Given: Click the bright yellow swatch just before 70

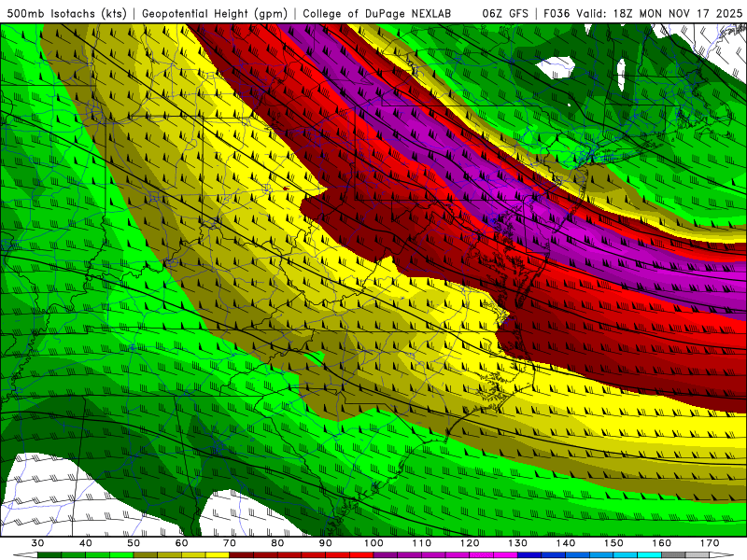Looking at the screenshot, I should 218,555.
